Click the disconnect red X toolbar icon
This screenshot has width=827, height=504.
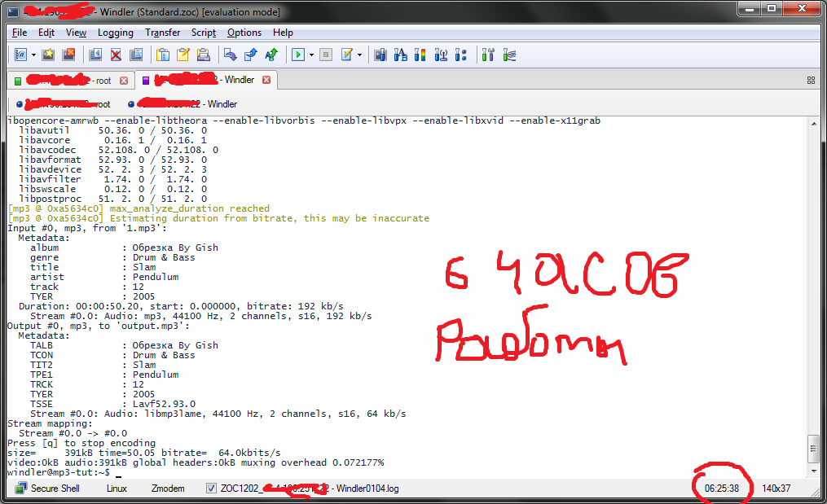pyautogui.click(x=116, y=55)
